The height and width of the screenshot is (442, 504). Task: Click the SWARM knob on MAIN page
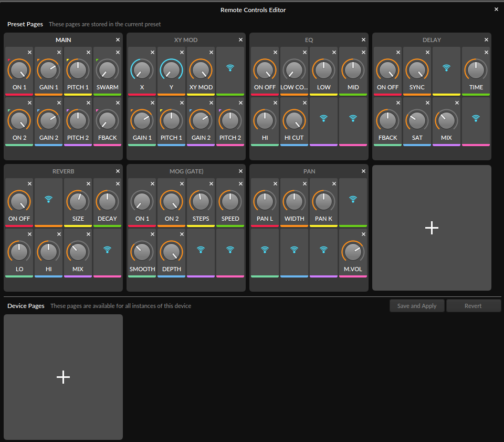107,70
